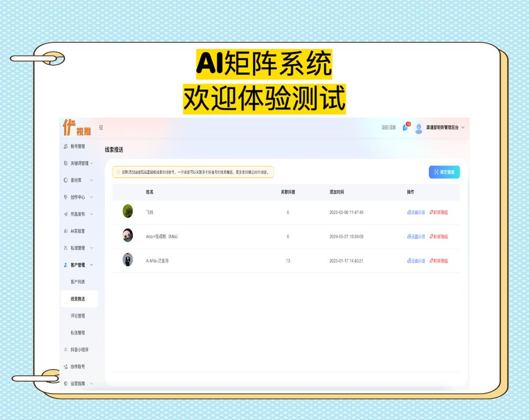This screenshot has height=420, width=529.
Task: Click 设置抖音 in the A-Mila row
Action: 416,260
